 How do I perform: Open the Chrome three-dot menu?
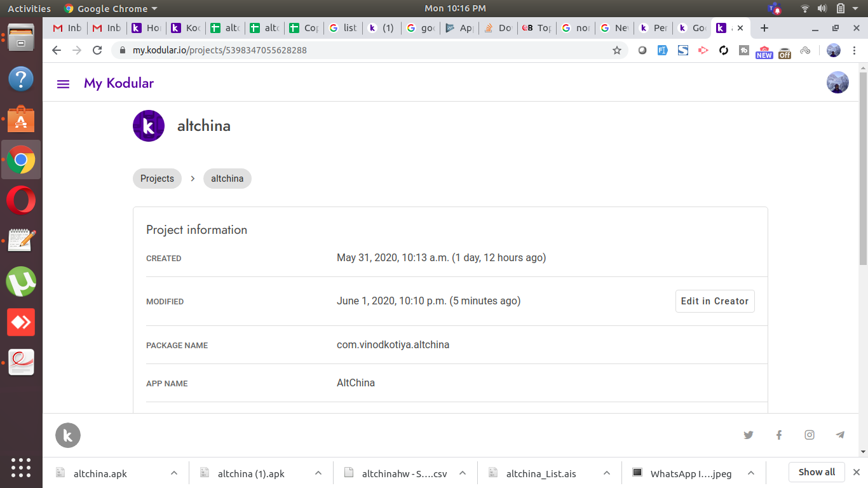coord(853,50)
